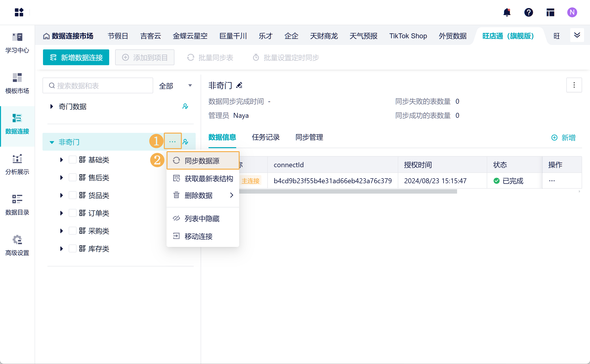Open the TikTok Shop connector tab
Image resolution: width=590 pixels, height=364 pixels.
[408, 36]
